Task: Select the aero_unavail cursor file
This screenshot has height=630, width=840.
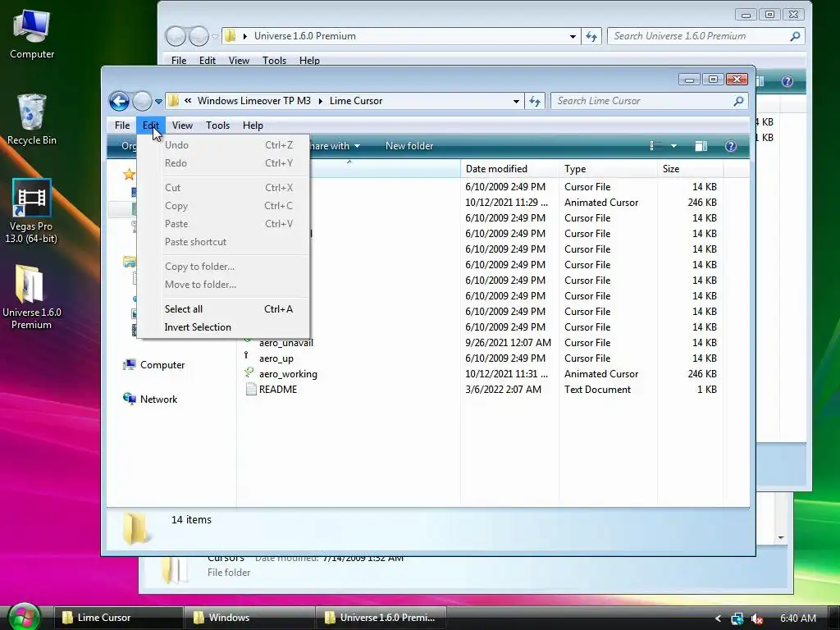Action: click(286, 343)
